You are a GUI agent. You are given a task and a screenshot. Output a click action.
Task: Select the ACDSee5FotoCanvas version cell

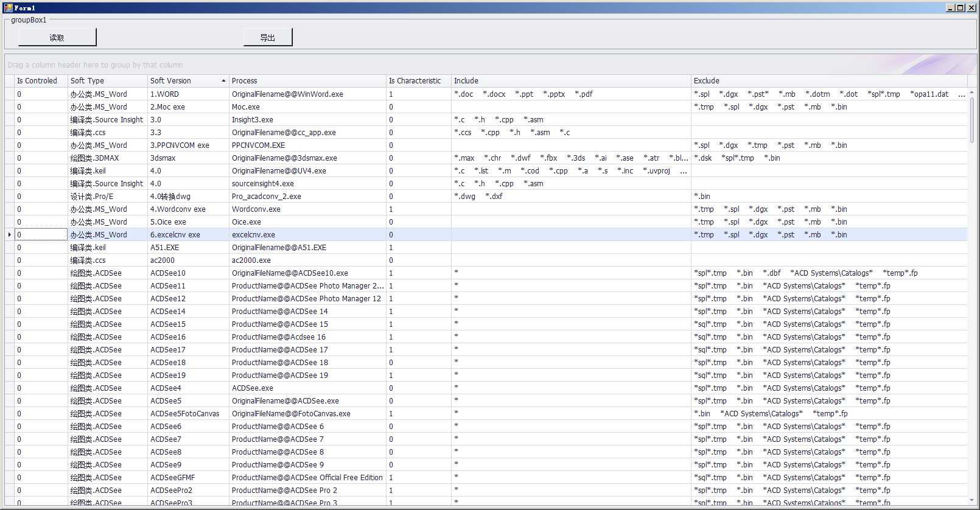pyautogui.click(x=188, y=413)
